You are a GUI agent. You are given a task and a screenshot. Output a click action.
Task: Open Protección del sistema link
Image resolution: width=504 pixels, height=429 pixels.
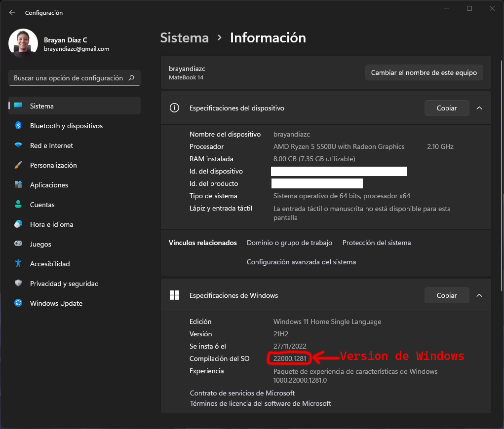pos(376,243)
